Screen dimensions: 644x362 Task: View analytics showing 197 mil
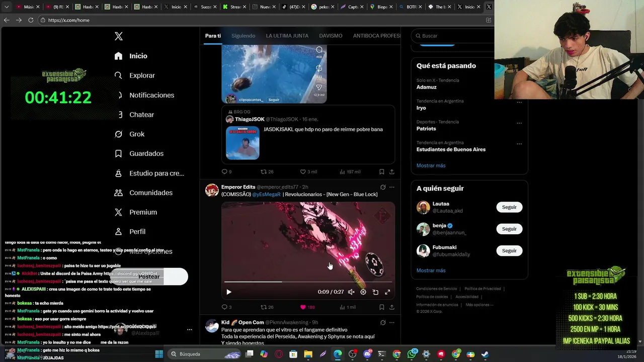point(350,172)
